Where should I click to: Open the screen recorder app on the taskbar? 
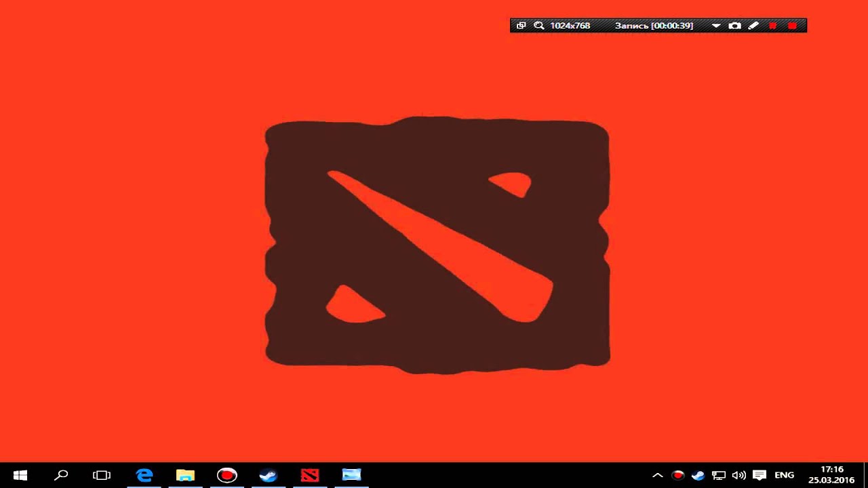pyautogui.click(x=226, y=475)
